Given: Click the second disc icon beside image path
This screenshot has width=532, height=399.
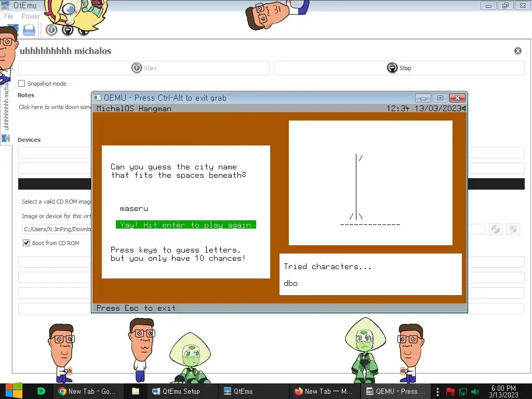Looking at the screenshot, I should 513,229.
